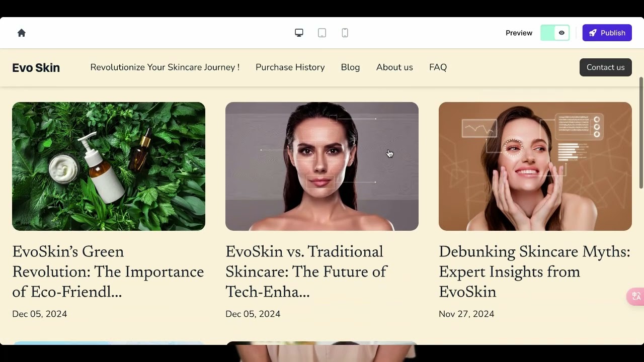Click the pink translate floating icon
Screen dimensions: 644x362
(636, 296)
